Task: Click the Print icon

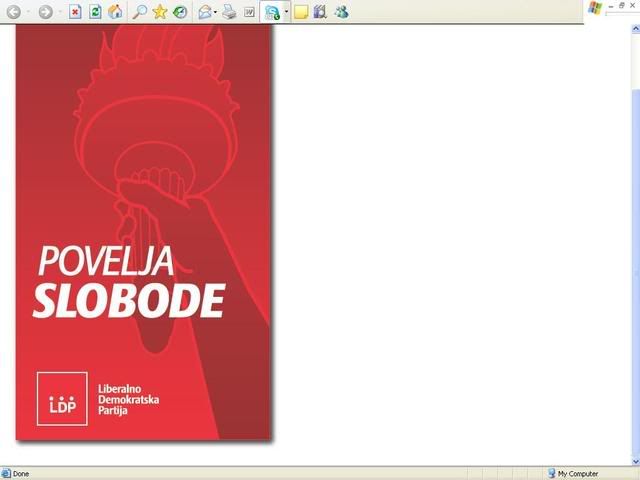Action: [x=229, y=12]
